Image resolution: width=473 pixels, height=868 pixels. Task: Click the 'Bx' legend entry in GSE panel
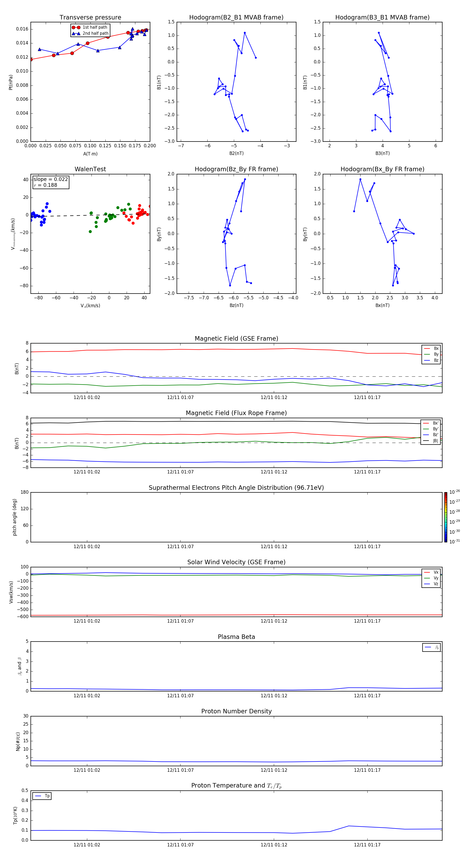click(x=431, y=349)
